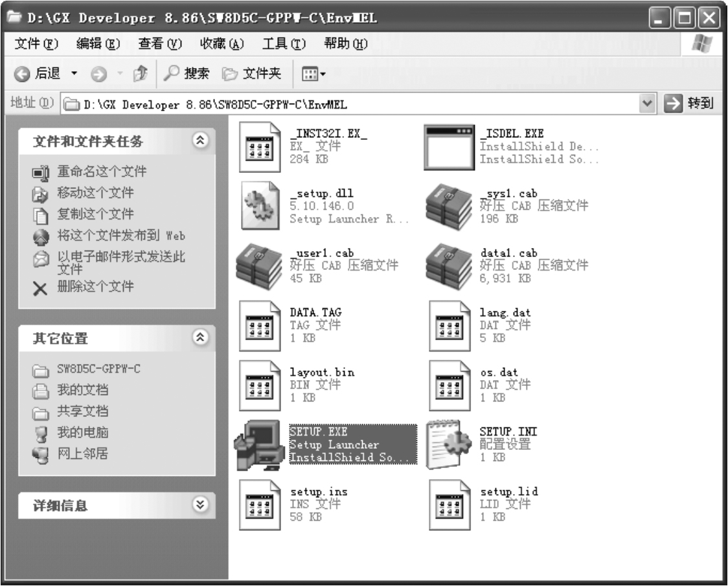Select the setup.ins file icon
The image size is (728, 586).
[260, 505]
